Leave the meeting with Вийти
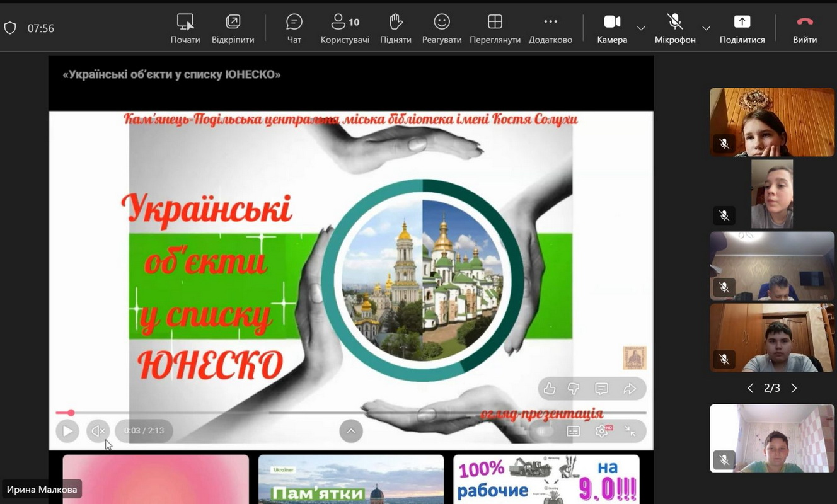This screenshot has height=504, width=837. tap(805, 29)
